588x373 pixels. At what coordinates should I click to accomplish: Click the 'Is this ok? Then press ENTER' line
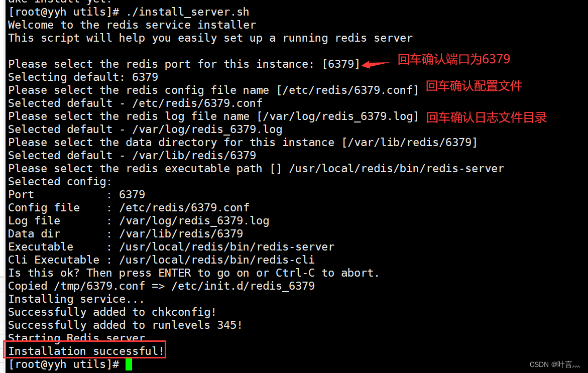coord(193,273)
